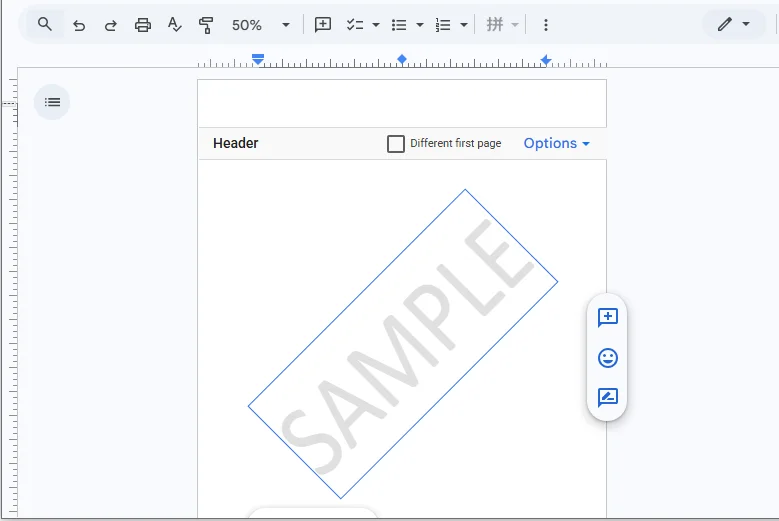
Task: Redo the last action
Action: pyautogui.click(x=110, y=25)
